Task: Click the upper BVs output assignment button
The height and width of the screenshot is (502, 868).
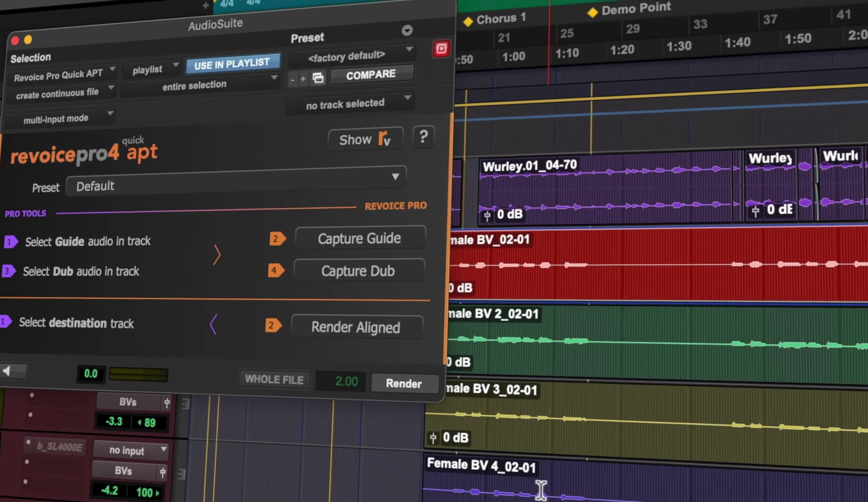Action: (129, 402)
